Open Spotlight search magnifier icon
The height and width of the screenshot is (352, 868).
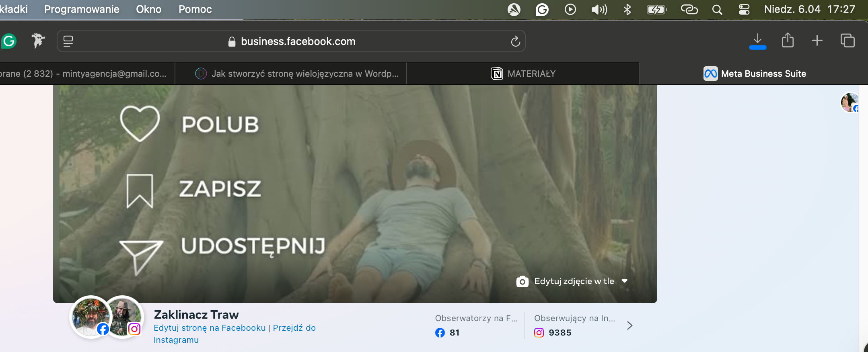coord(717,9)
